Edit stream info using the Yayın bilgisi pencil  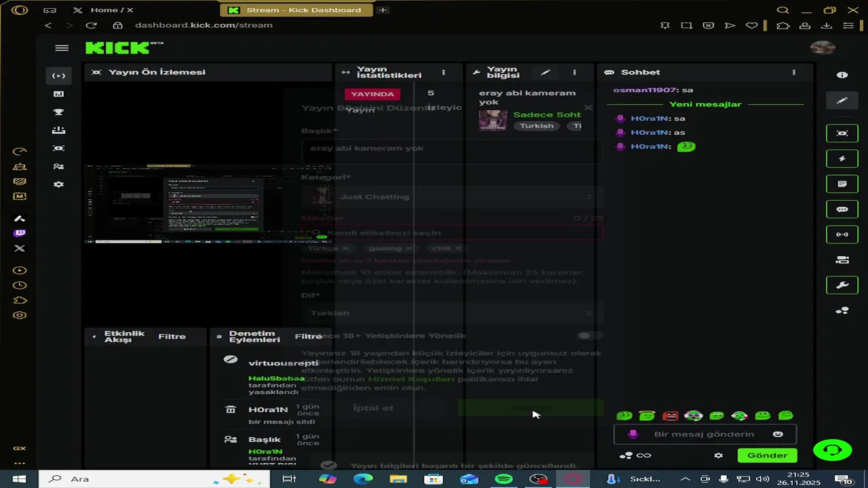click(545, 73)
